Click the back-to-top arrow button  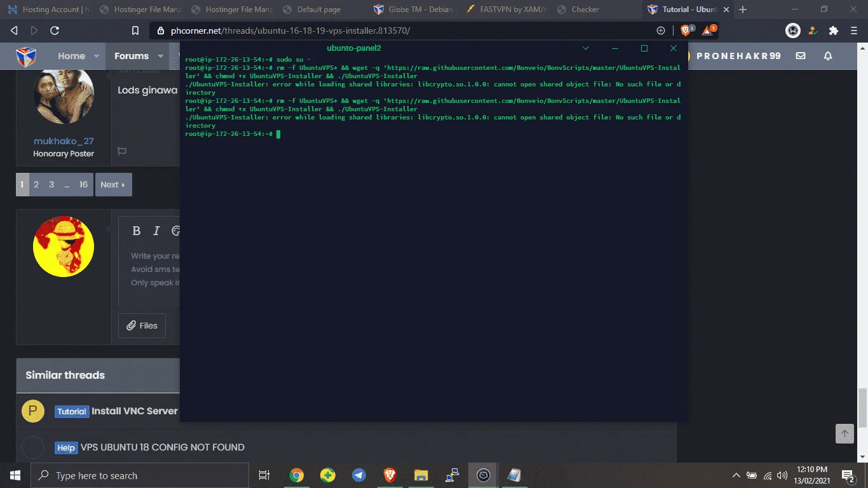844,433
